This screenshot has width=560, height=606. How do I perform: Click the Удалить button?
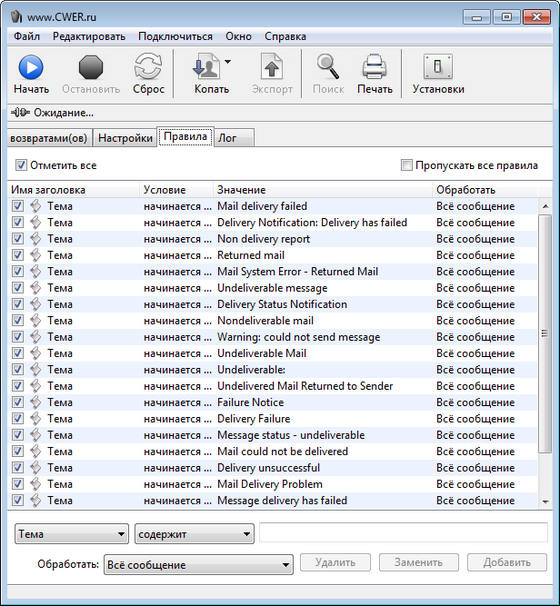[335, 562]
